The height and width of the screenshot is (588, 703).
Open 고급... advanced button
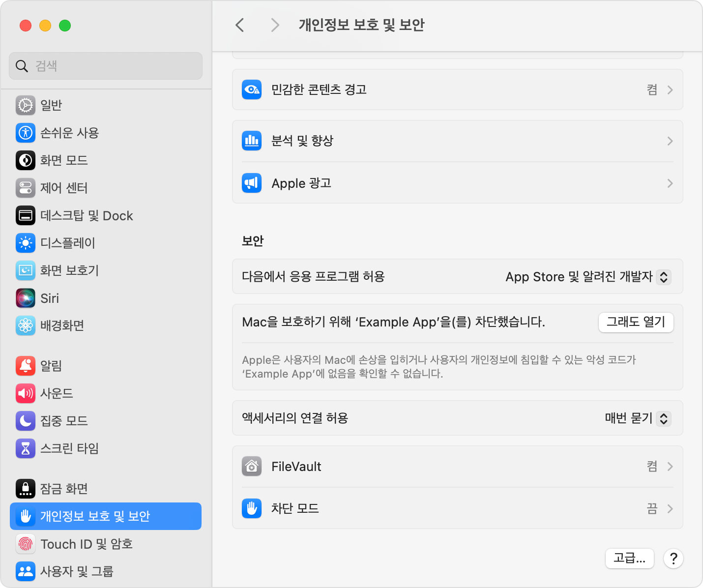coord(630,559)
